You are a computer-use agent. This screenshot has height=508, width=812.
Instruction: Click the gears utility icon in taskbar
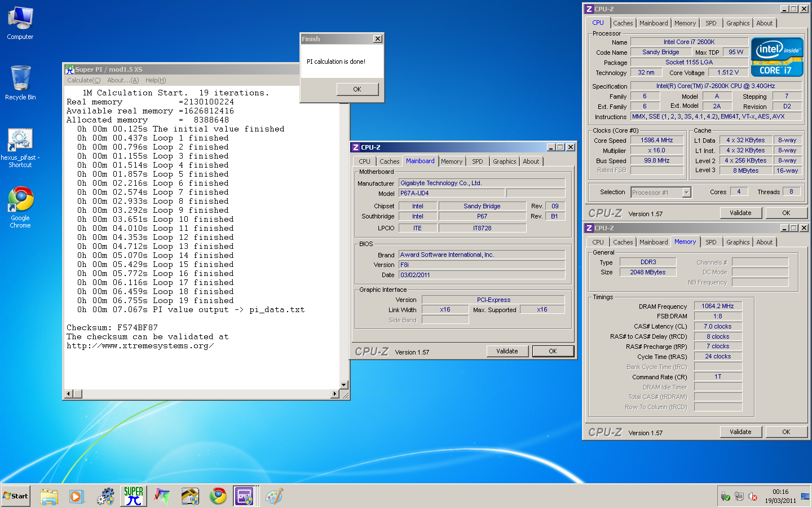coord(105,496)
